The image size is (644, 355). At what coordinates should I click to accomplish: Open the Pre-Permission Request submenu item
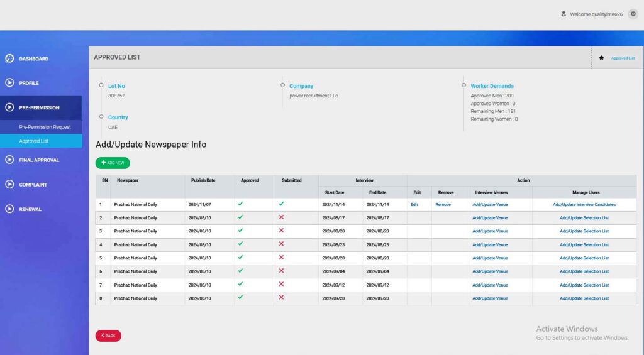[x=45, y=127]
